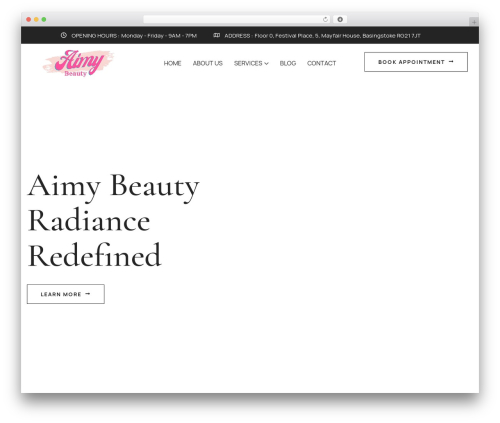Click the red close window dot
Image resolution: width=500 pixels, height=423 pixels.
[29, 19]
